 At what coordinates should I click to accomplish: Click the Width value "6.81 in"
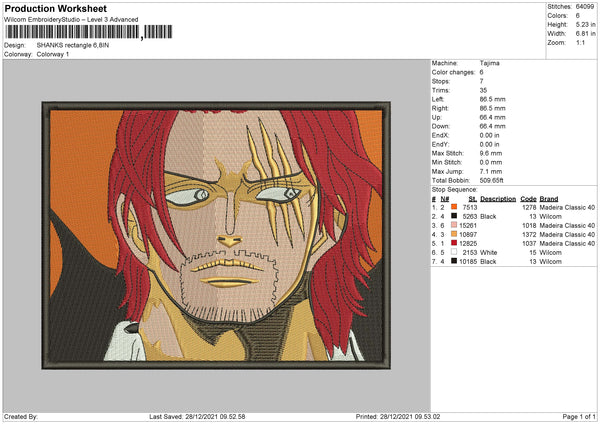coord(585,34)
